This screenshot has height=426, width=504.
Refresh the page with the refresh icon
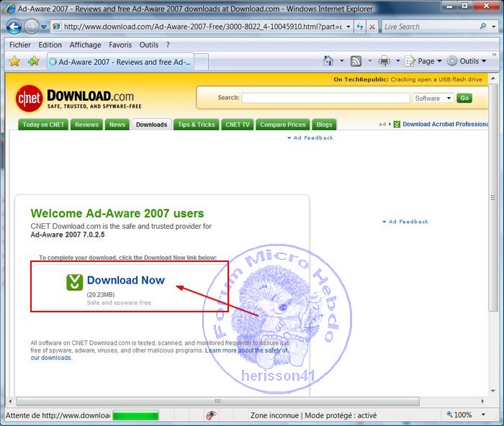(360, 27)
